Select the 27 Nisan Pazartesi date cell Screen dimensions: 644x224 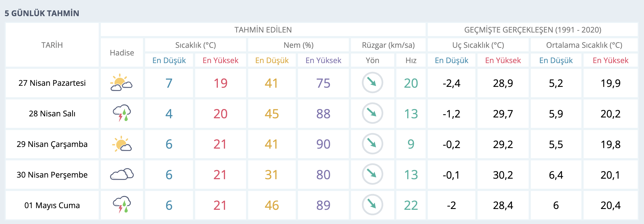52,83
